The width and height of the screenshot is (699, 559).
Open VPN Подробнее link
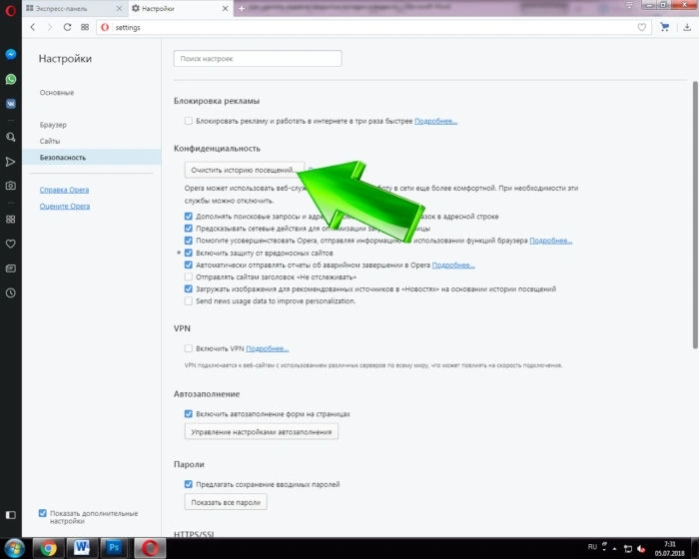pyautogui.click(x=267, y=349)
